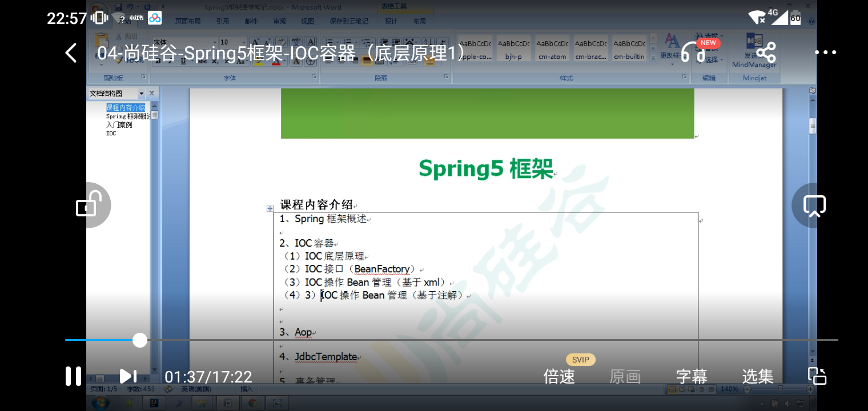Viewport: 868px width, 411px height.
Task: Click the 140% zoom level in status bar
Action: click(x=729, y=389)
